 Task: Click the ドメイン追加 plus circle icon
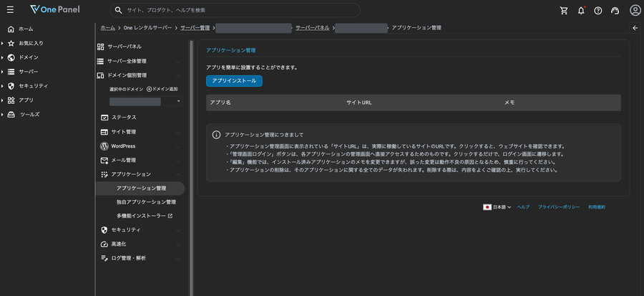pyautogui.click(x=149, y=89)
